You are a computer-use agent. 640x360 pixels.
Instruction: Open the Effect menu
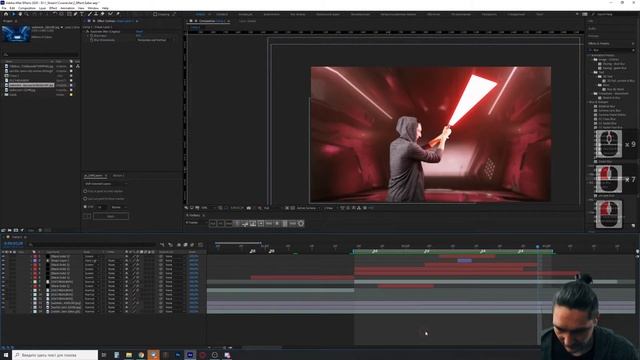click(53, 8)
